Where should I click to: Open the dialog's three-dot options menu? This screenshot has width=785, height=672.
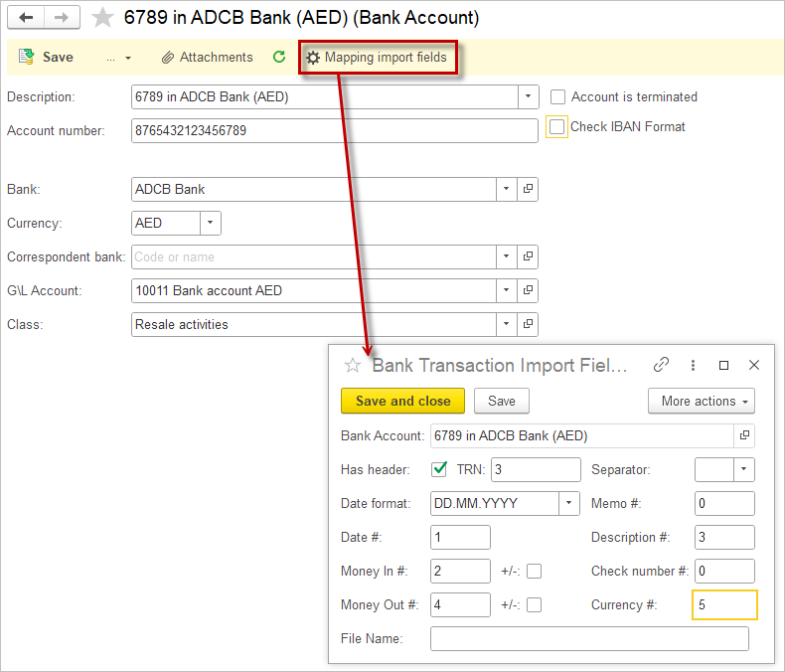(694, 365)
